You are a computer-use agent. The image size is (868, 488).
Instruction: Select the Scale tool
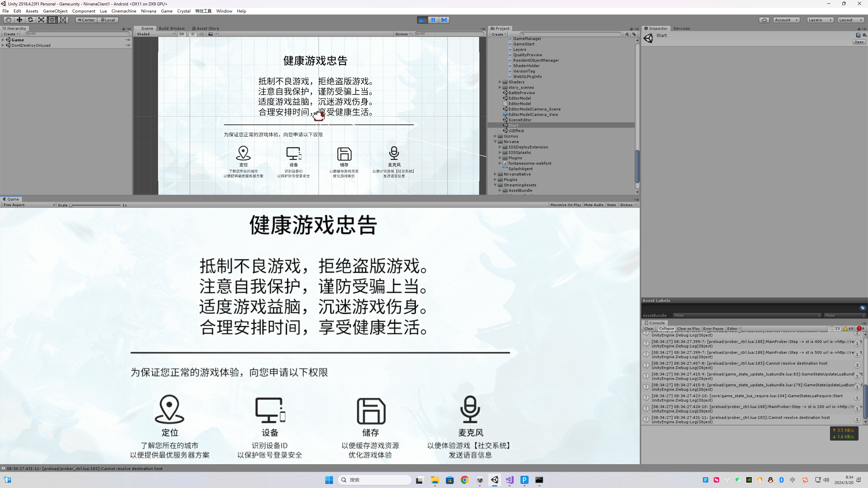click(41, 20)
